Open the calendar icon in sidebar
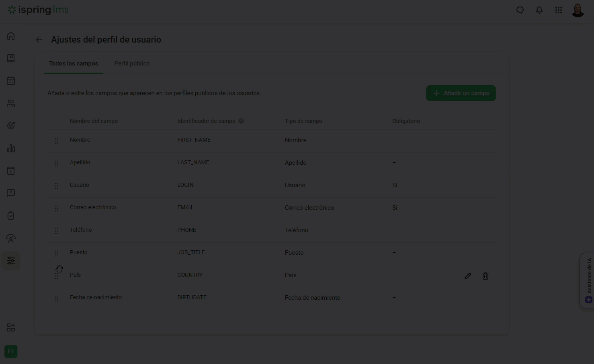The height and width of the screenshot is (364, 594). (11, 81)
